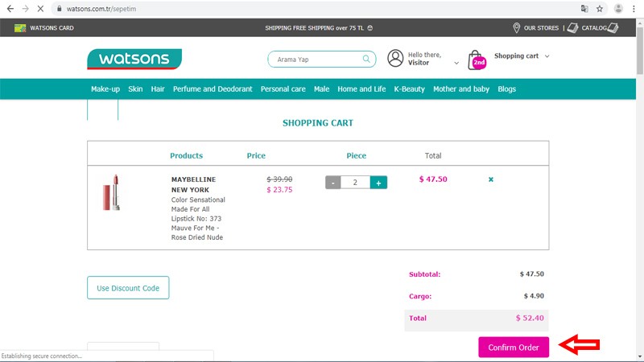The width and height of the screenshot is (644, 362).
Task: Click the browser bookmark star icon
Action: pos(599,8)
